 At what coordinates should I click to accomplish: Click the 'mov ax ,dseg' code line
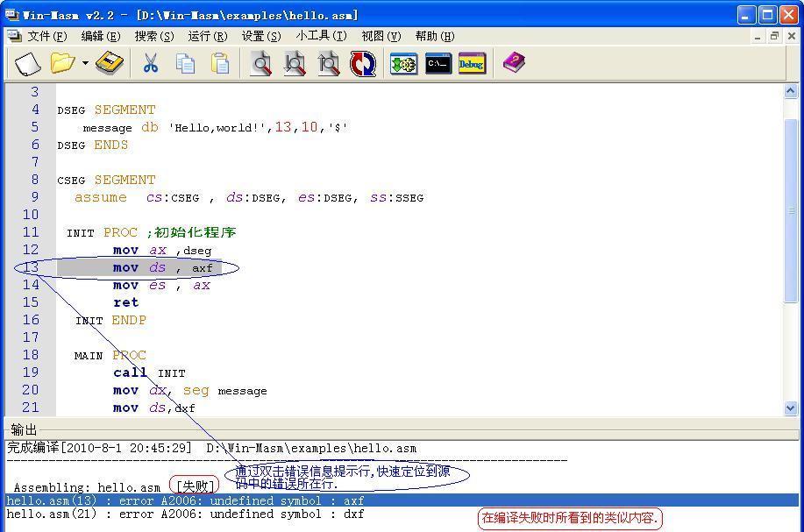pos(162,250)
